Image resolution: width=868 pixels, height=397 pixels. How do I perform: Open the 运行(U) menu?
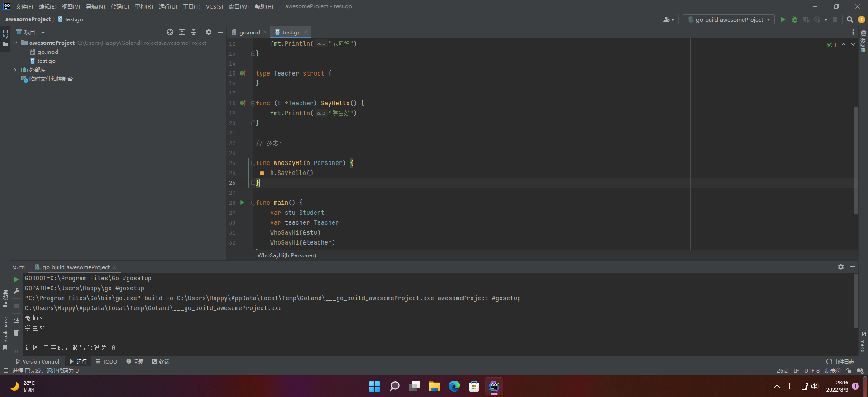tap(167, 6)
